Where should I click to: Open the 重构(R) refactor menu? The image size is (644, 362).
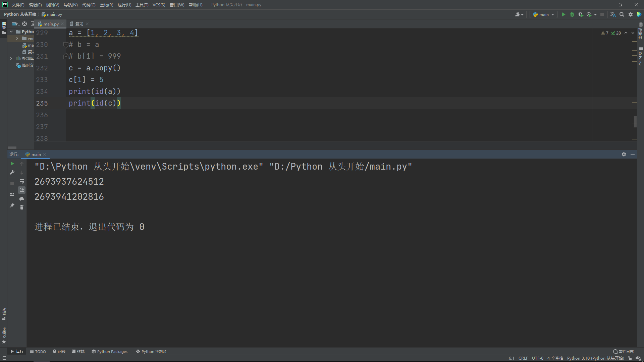(x=106, y=5)
